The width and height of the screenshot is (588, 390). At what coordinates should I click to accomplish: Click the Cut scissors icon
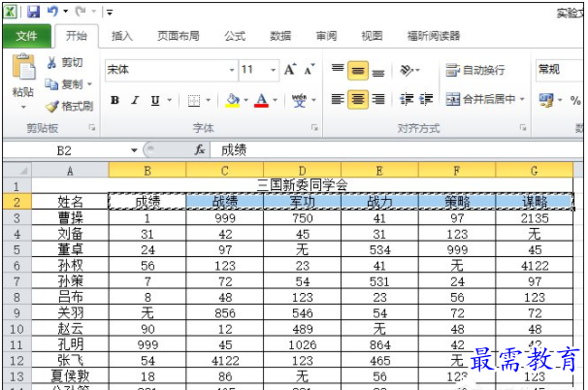(x=51, y=62)
